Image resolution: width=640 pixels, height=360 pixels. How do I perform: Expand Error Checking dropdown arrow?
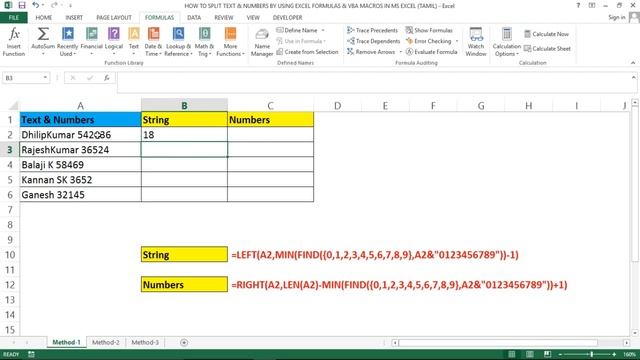click(457, 41)
